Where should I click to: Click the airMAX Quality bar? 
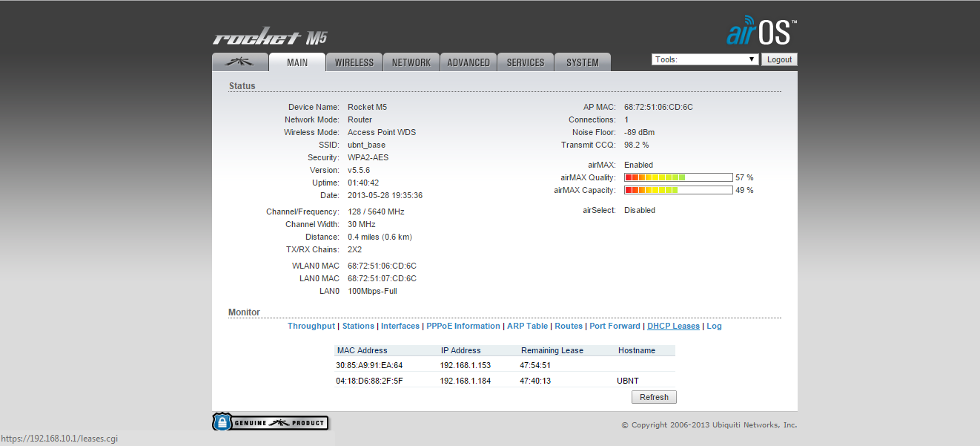(678, 177)
